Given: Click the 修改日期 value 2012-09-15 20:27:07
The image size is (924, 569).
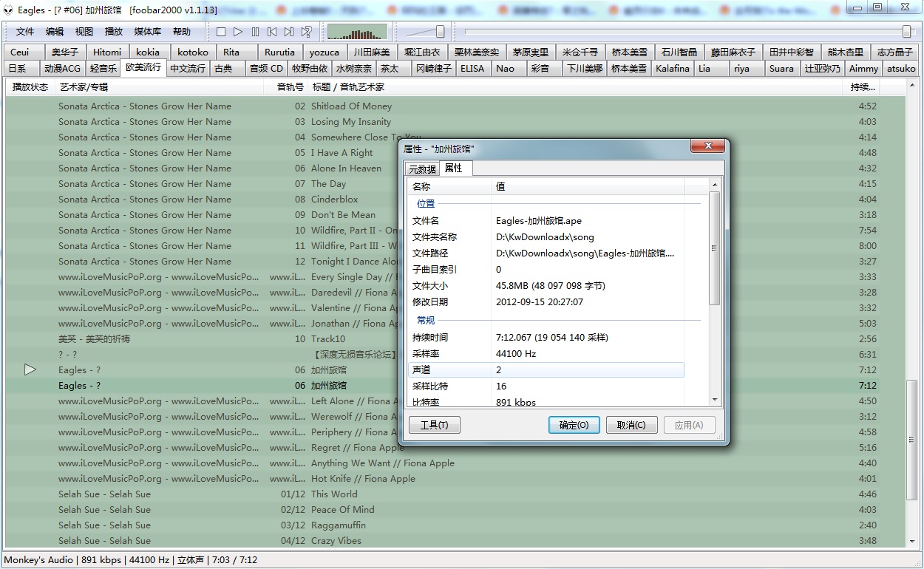Looking at the screenshot, I should [540, 301].
